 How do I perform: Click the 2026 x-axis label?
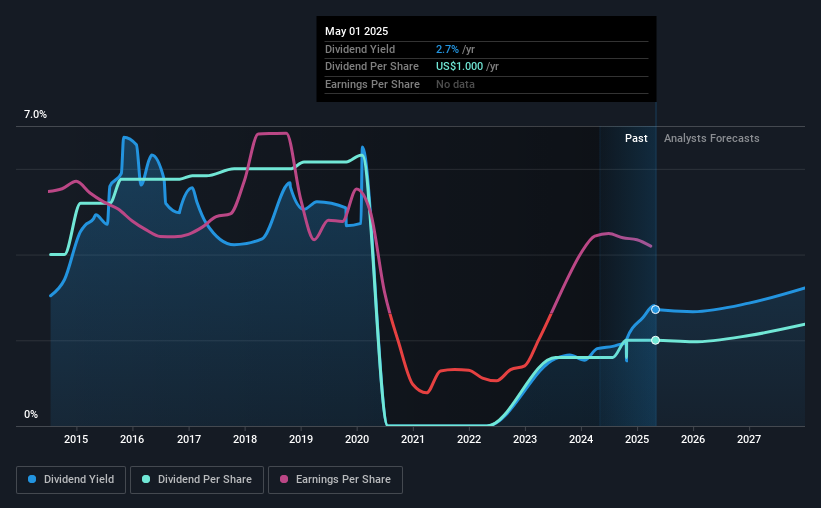(693, 439)
